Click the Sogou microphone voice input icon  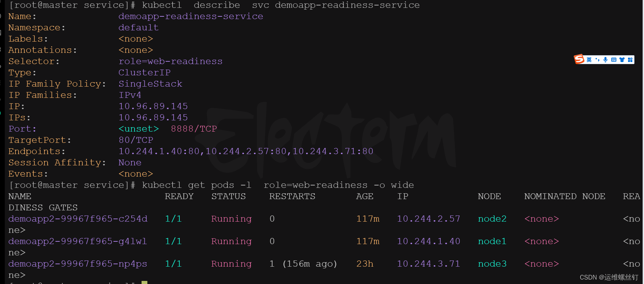605,60
